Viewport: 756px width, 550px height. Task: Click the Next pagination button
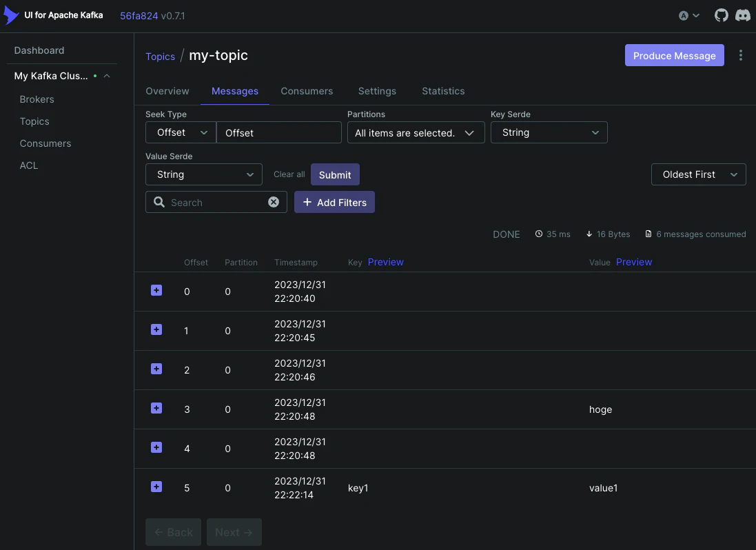coord(234,532)
